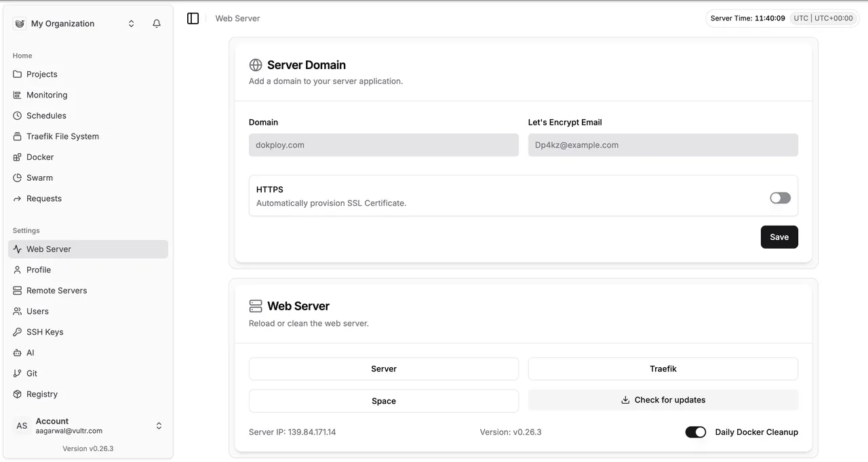Viewport: 868px width, 462px height.
Task: Click the Profile settings label
Action: (39, 270)
